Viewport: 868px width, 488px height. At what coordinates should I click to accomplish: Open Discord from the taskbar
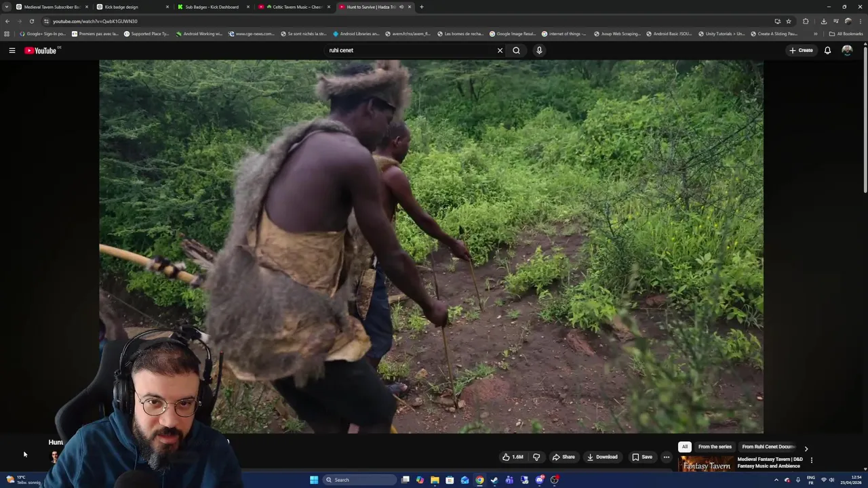pyautogui.click(x=539, y=480)
